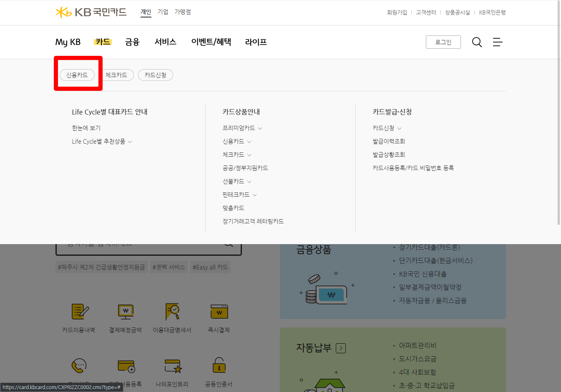This screenshot has width=561, height=392.
Task: Open the 이벤트/혜택 main menu
Action: click(211, 42)
